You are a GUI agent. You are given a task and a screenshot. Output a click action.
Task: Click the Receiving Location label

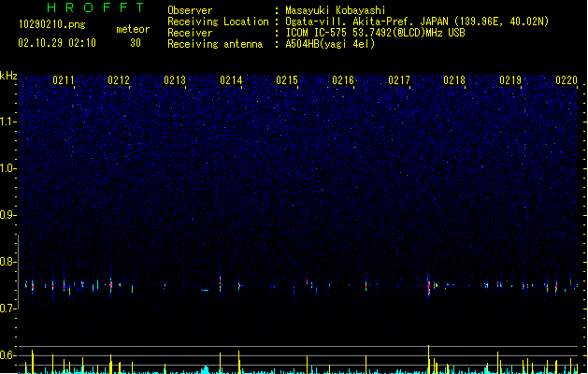click(x=218, y=22)
